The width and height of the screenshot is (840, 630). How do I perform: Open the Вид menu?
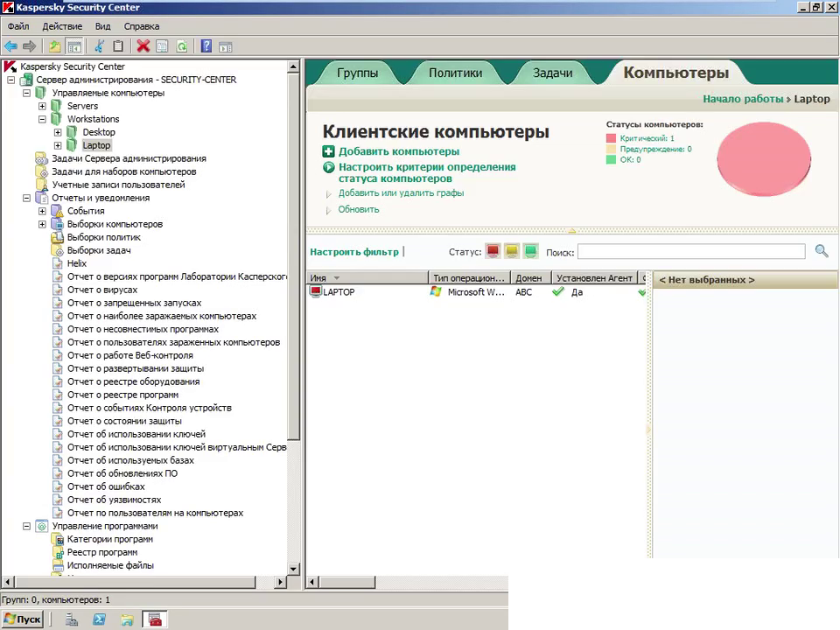point(103,26)
